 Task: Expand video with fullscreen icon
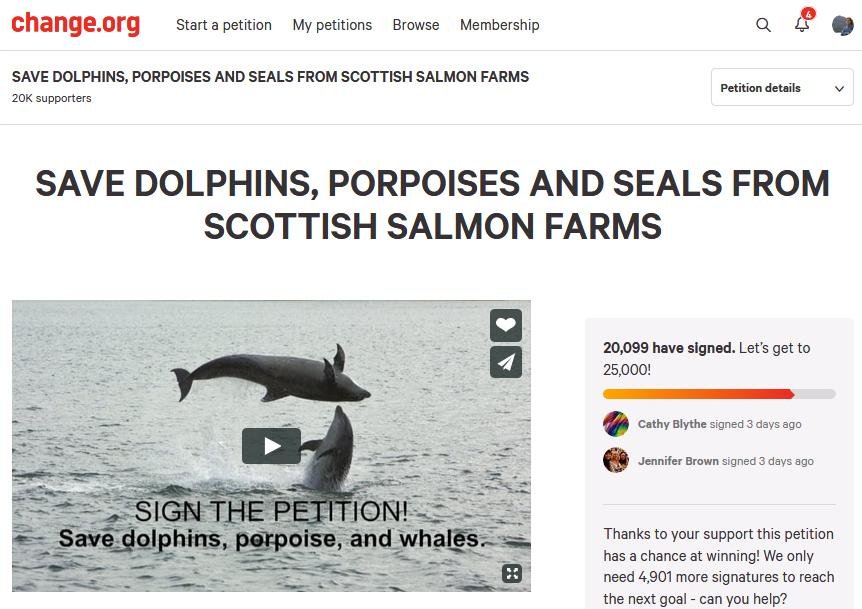point(512,573)
